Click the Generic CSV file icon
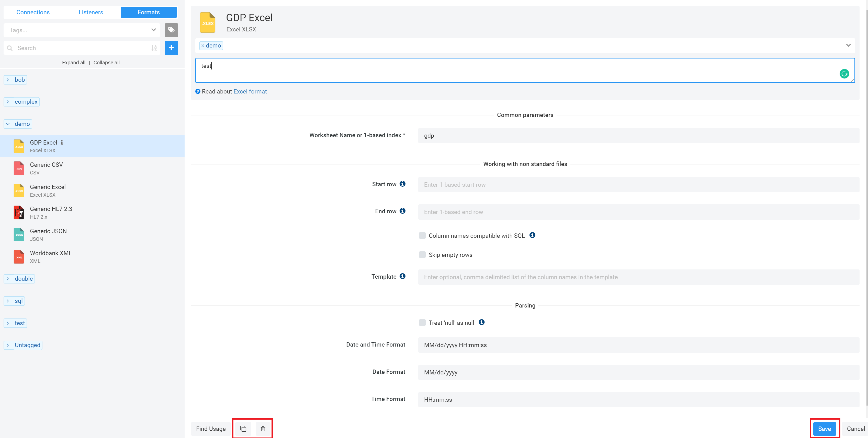 (19, 168)
